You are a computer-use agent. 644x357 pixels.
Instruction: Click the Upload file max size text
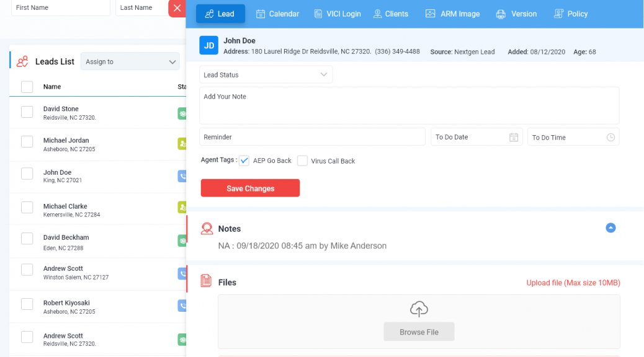573,283
